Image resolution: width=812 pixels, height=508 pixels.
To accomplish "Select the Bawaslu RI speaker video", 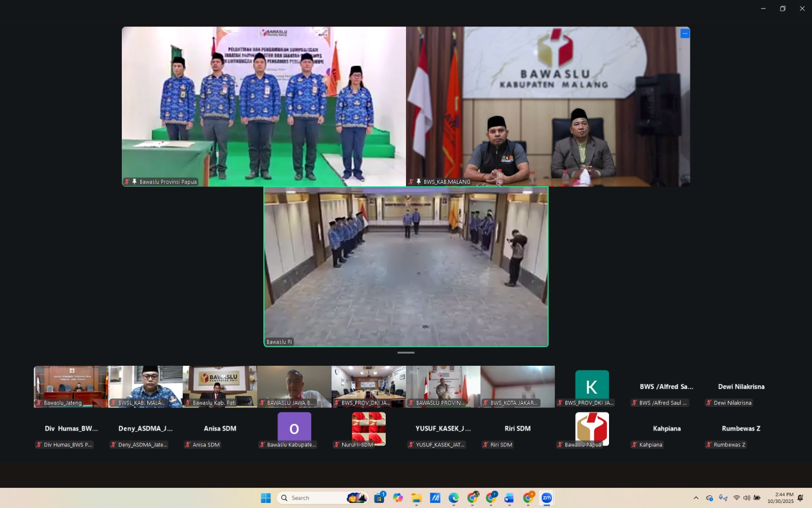I will coord(406,267).
